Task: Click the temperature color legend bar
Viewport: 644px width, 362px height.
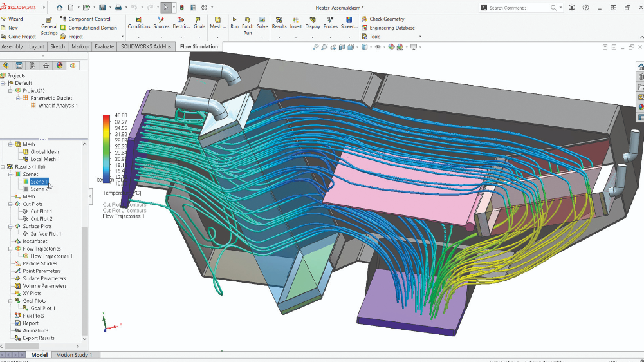Action: point(107,149)
